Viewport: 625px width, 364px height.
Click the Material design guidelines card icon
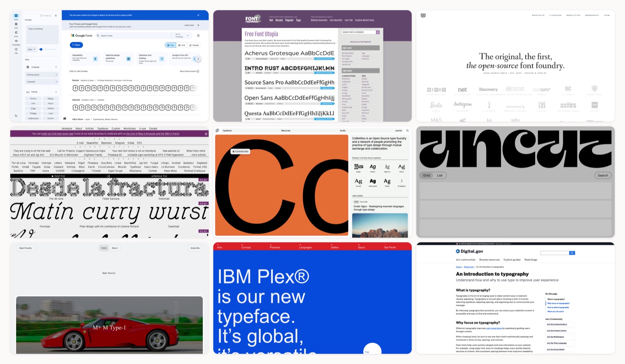[128, 59]
